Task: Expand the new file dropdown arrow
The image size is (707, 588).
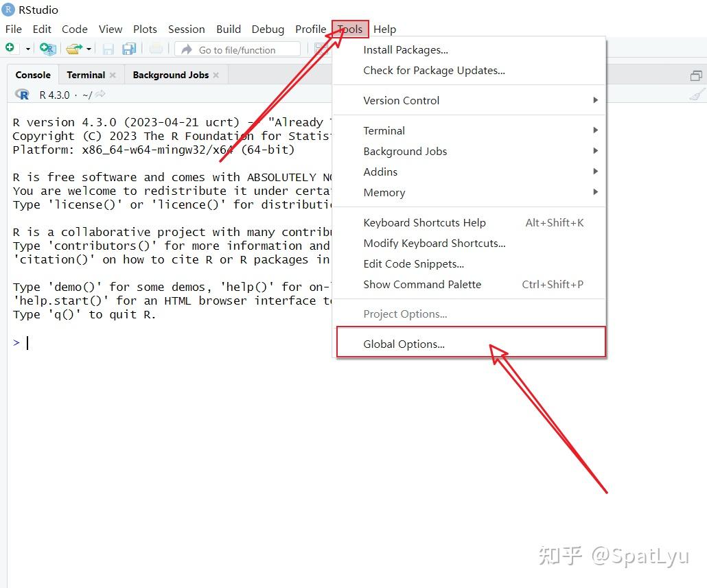Action: tap(27, 49)
